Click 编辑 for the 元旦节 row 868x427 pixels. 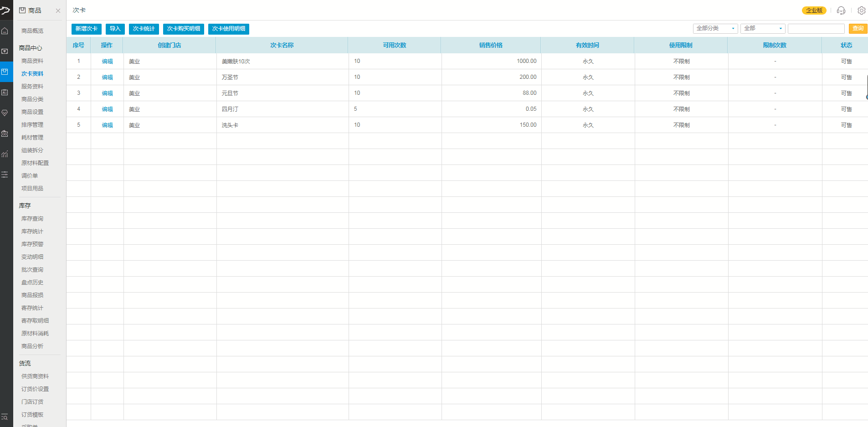(x=108, y=93)
